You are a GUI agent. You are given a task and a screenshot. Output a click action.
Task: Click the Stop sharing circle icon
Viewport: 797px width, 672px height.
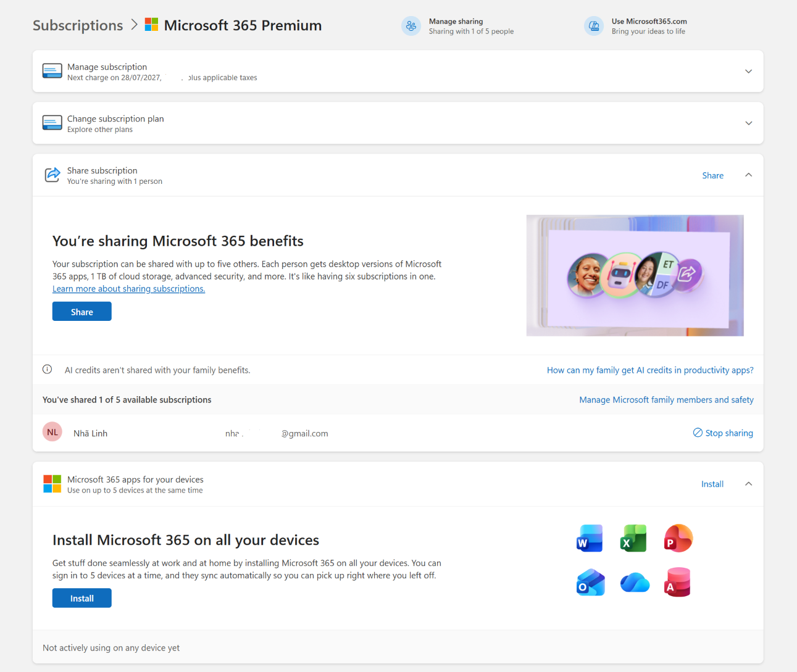698,433
